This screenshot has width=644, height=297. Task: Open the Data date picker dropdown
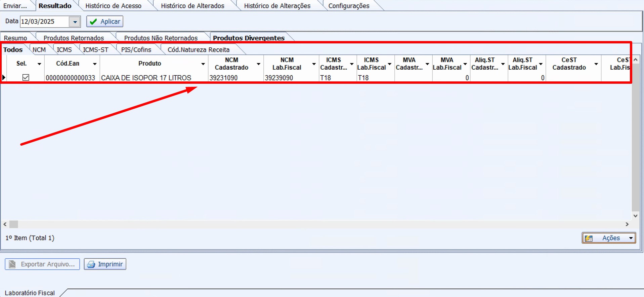[75, 22]
